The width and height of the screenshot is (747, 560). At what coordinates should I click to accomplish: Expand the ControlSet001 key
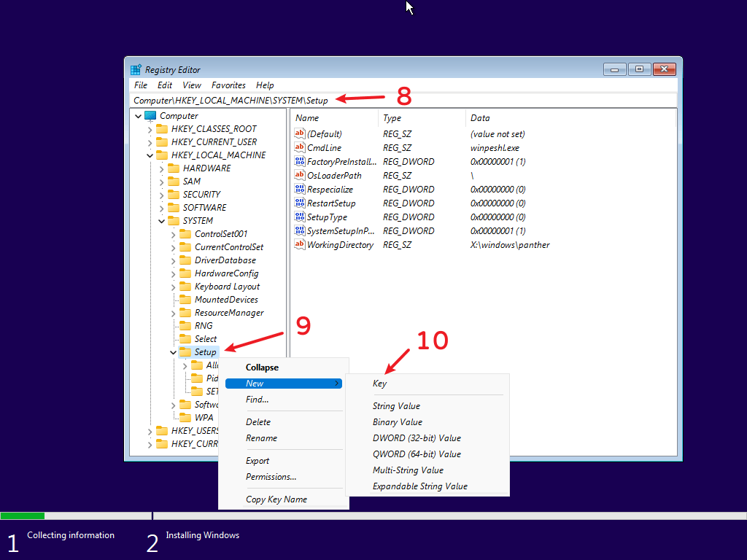pos(173,234)
